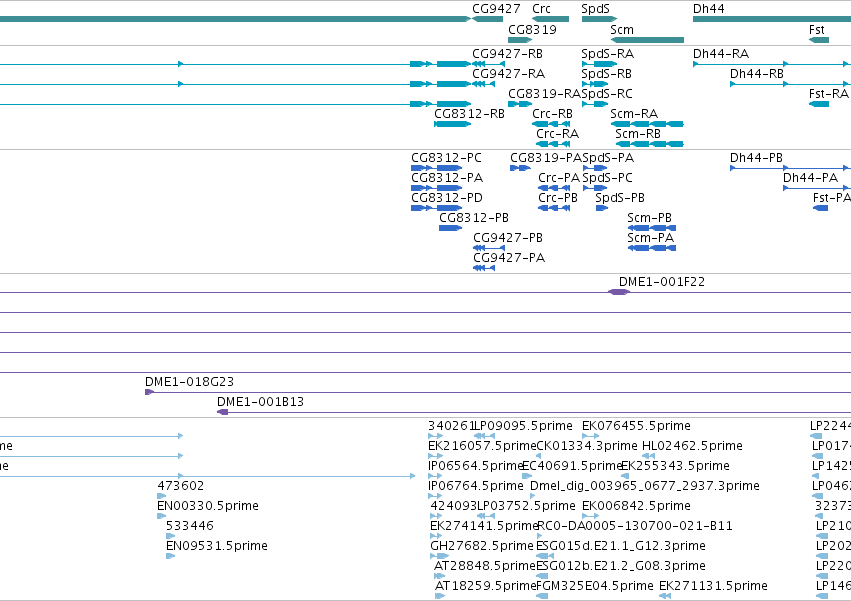This screenshot has height=601, width=851.
Task: Click protein label CG8312-PD
Action: click(x=447, y=198)
